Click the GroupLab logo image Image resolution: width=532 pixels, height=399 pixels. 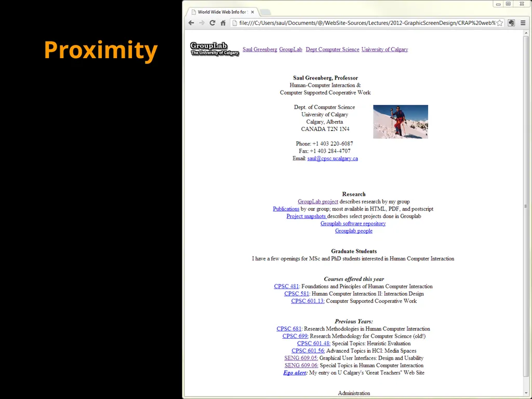coord(215,49)
